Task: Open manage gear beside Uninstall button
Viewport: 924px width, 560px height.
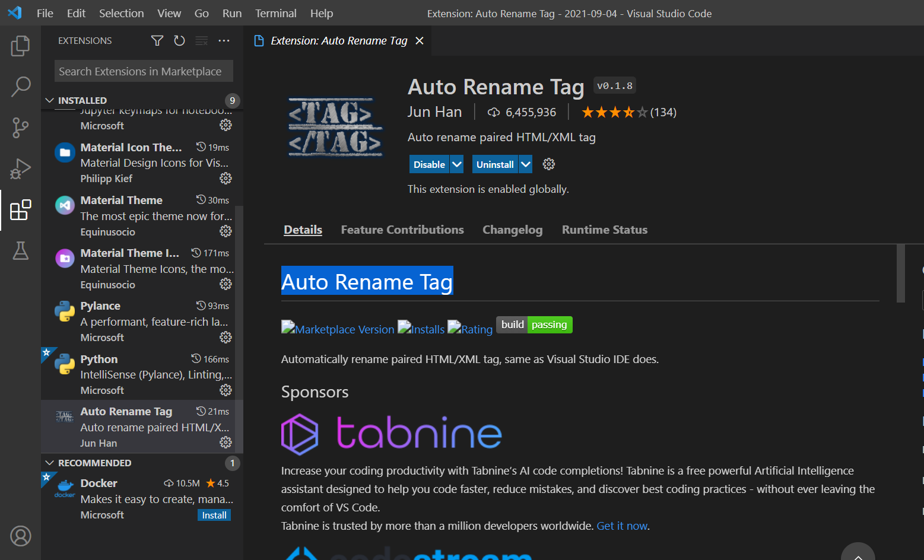Action: 549,164
